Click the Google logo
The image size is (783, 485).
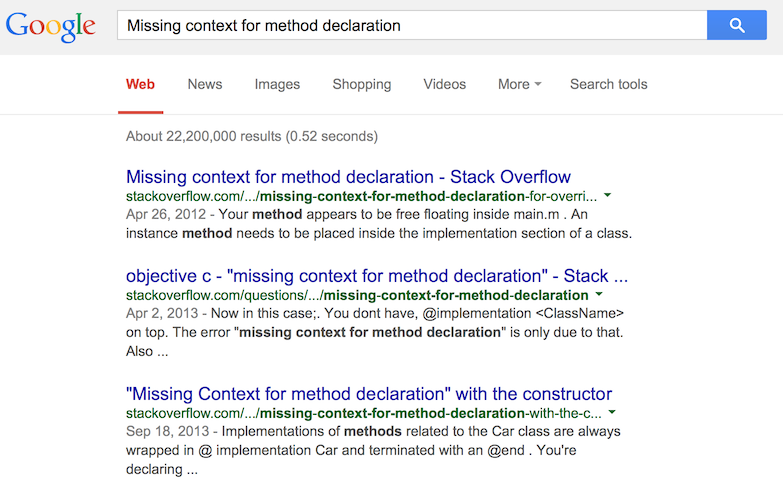[51, 26]
